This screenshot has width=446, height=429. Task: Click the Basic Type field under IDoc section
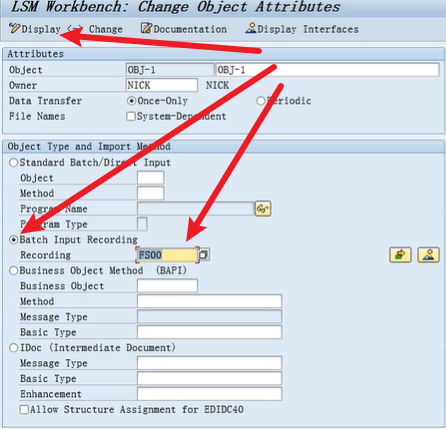pos(209,378)
